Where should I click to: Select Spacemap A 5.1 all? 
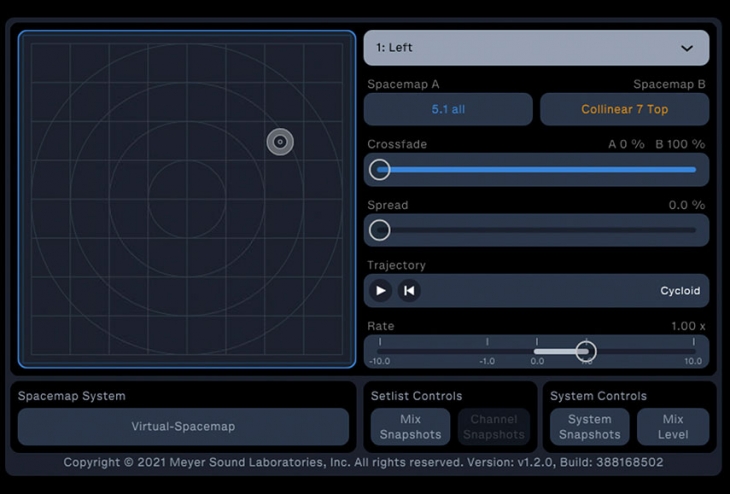point(448,109)
